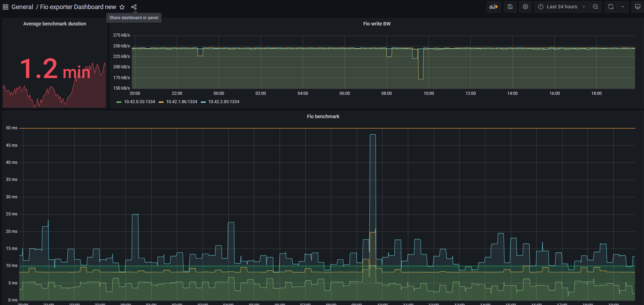Click the 12:00 label on Fio write BW axis
Viewport: 644px width, 305px height.
pyautogui.click(x=471, y=93)
